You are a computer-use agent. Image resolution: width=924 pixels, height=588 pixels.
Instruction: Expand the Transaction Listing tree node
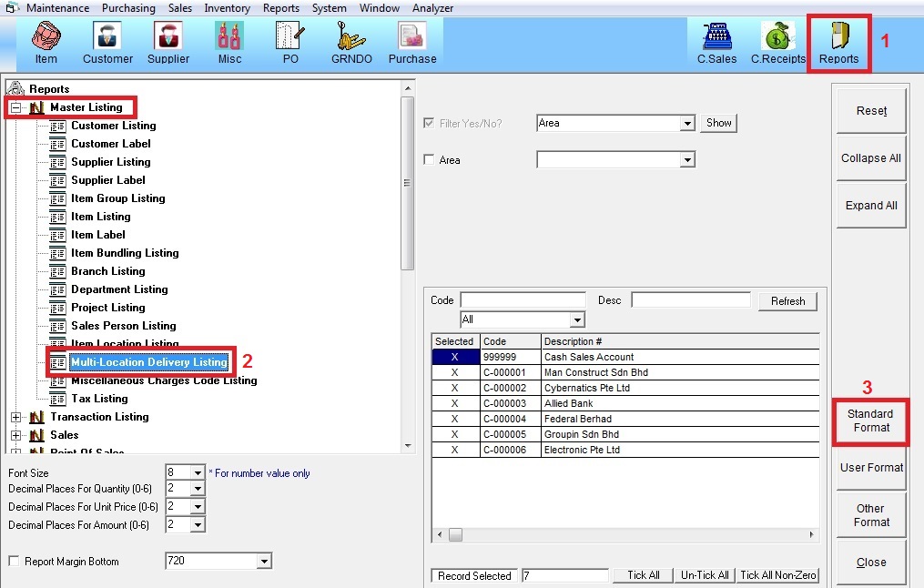(x=15, y=417)
